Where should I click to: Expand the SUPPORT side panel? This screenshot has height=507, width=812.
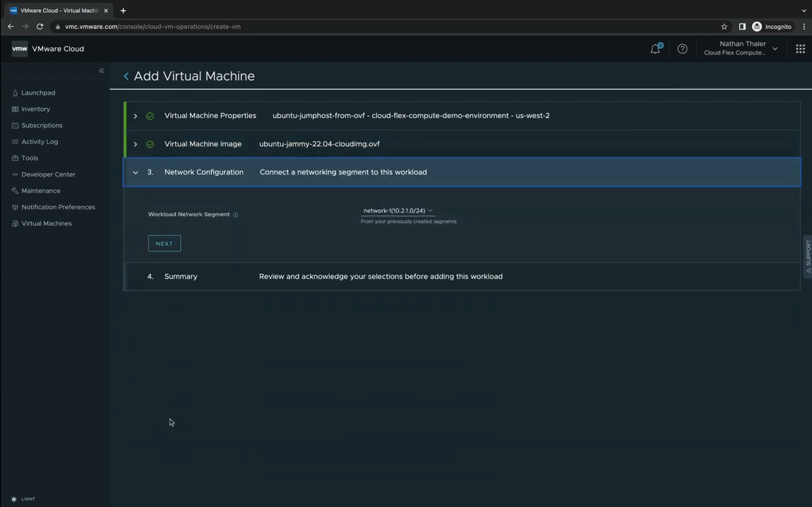(x=807, y=258)
